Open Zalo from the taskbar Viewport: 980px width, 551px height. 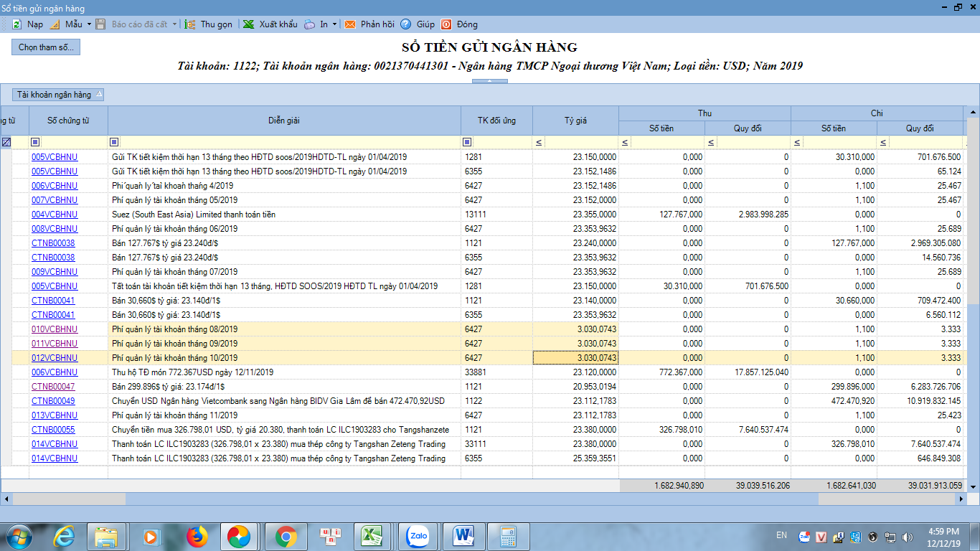click(417, 536)
